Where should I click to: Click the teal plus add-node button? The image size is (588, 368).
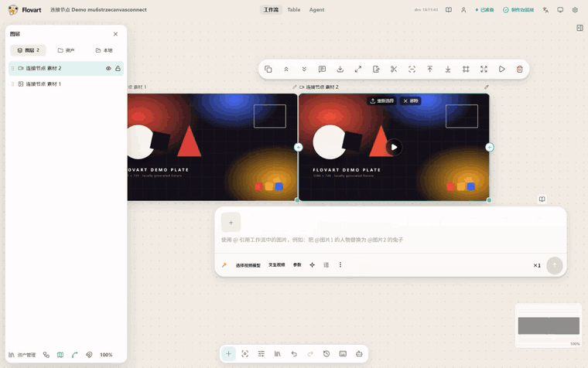click(x=228, y=354)
